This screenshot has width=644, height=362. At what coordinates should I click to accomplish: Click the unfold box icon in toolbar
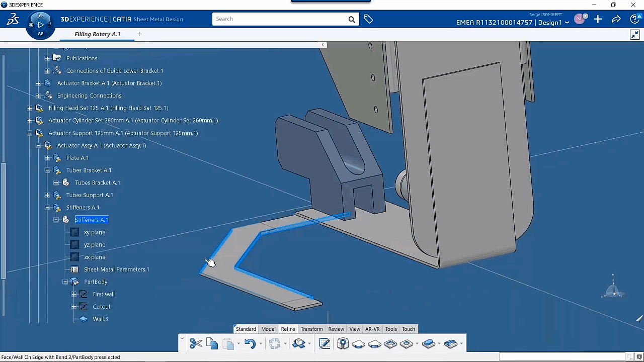pos(299,343)
